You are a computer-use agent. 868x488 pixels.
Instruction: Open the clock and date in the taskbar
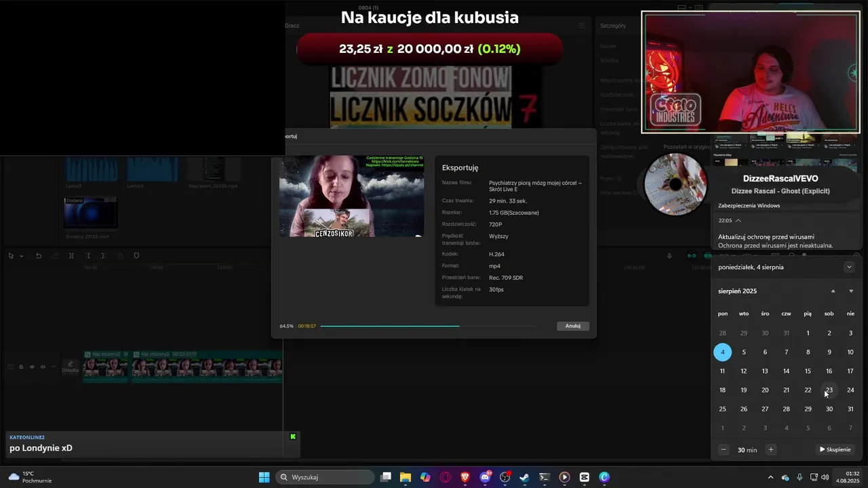[x=848, y=477]
